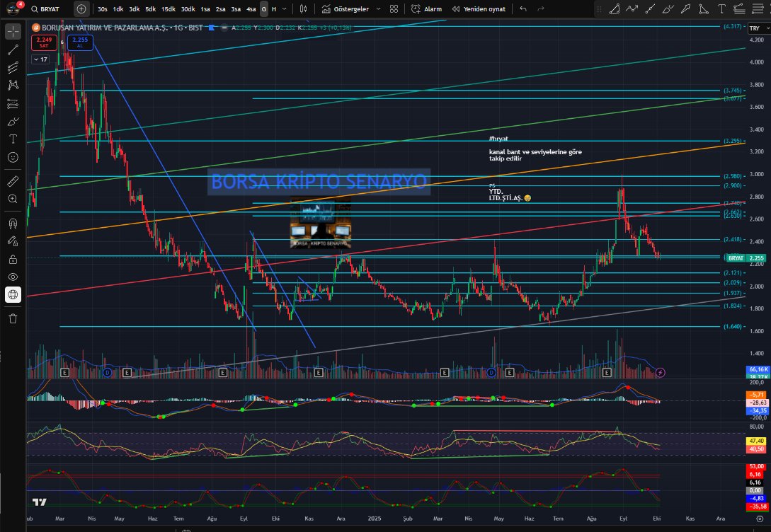Click the first D dividend marker on the timeline

click(107, 373)
